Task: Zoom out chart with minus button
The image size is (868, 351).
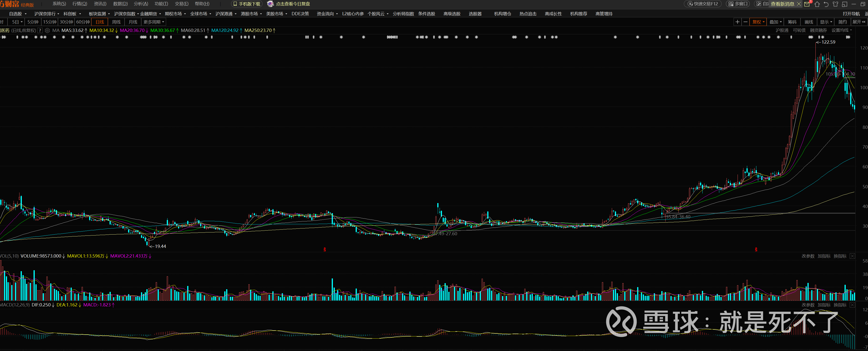Action: pos(746,22)
